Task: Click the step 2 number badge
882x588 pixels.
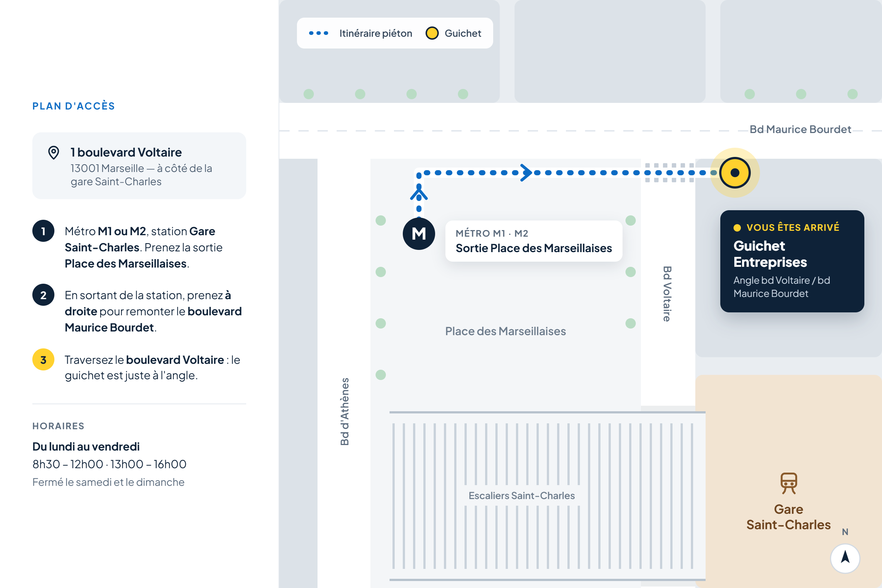Action: click(43, 295)
